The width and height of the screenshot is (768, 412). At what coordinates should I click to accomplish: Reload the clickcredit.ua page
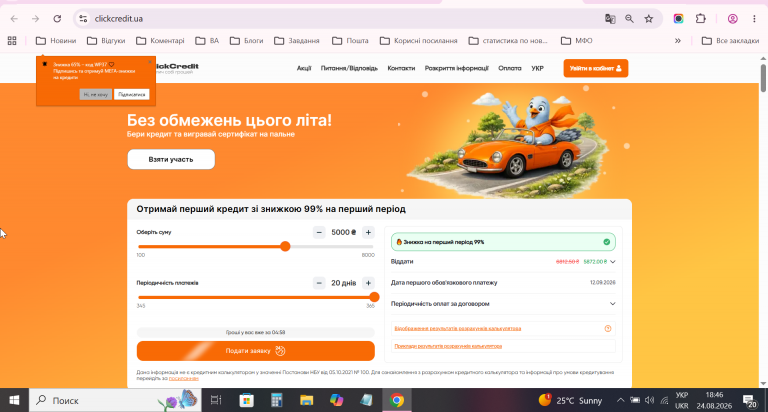[x=57, y=19]
